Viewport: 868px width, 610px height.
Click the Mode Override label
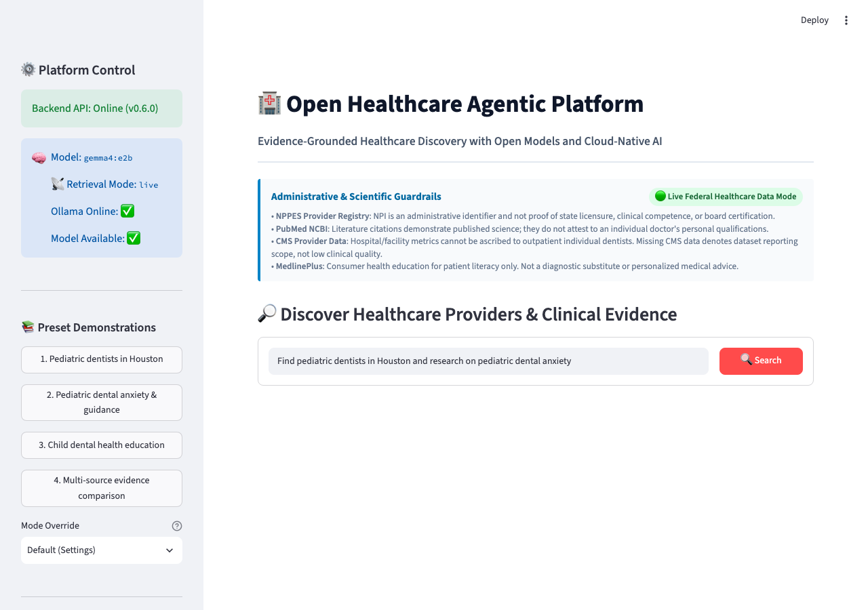tap(50, 526)
